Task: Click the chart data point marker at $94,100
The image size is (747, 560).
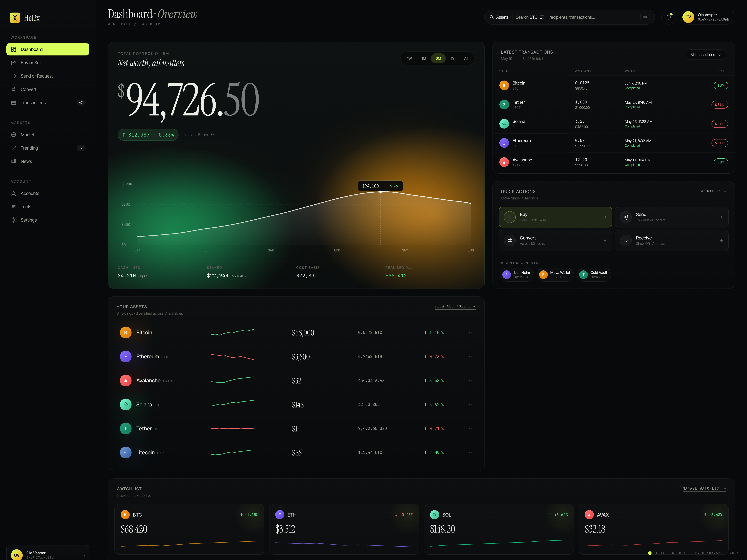Action: coord(380,192)
